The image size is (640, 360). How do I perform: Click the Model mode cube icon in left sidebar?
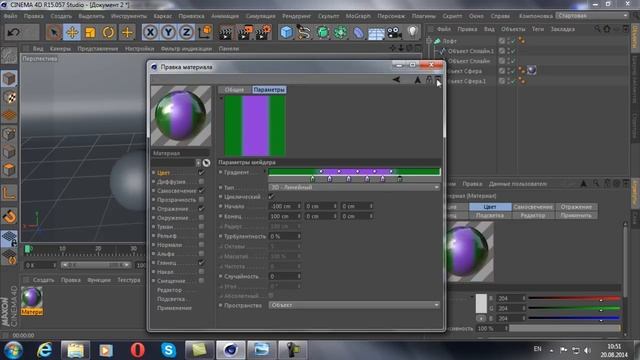coord(9,79)
